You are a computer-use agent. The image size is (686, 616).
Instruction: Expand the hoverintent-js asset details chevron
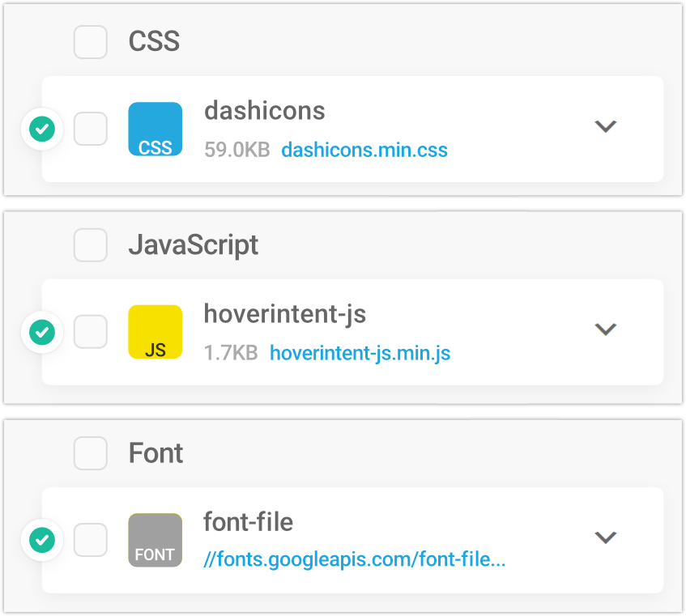coord(606,329)
